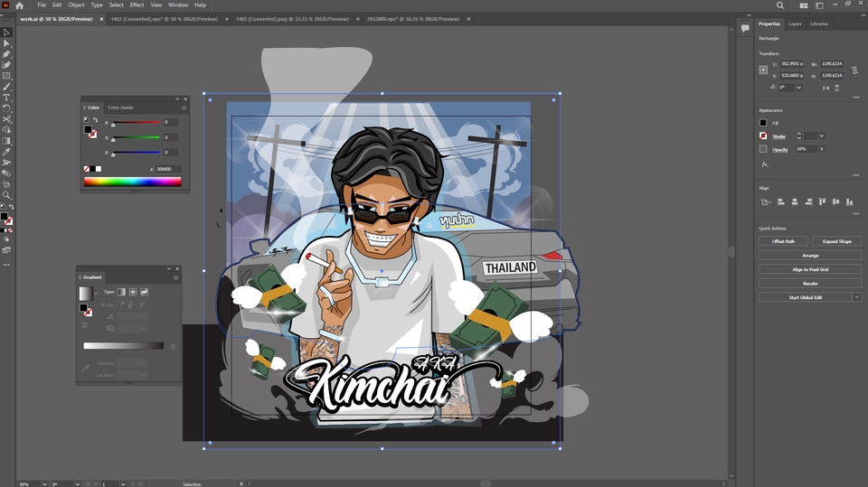Click the color spectrum bar in Color panel
The height and width of the screenshot is (487, 868).
(x=132, y=182)
